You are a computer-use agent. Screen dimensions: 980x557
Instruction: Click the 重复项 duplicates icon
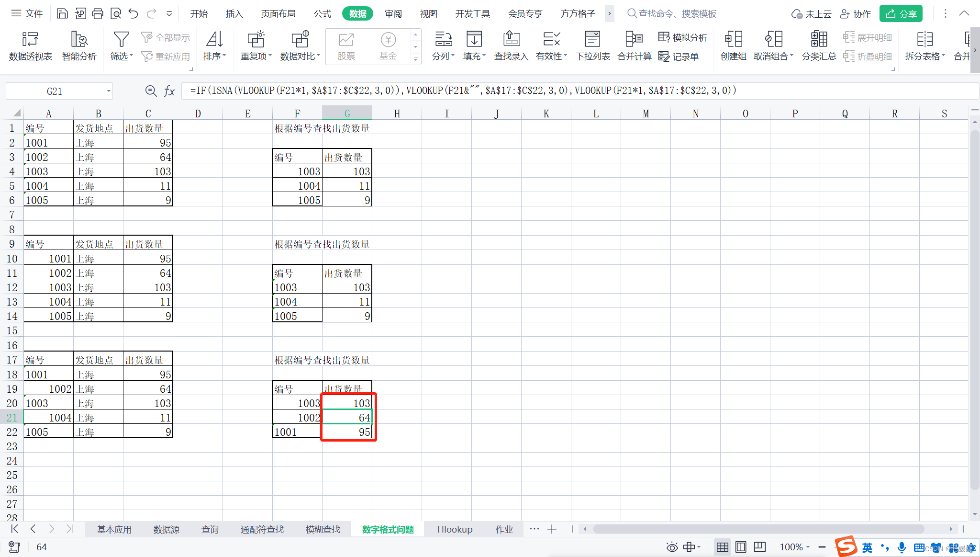pos(256,40)
